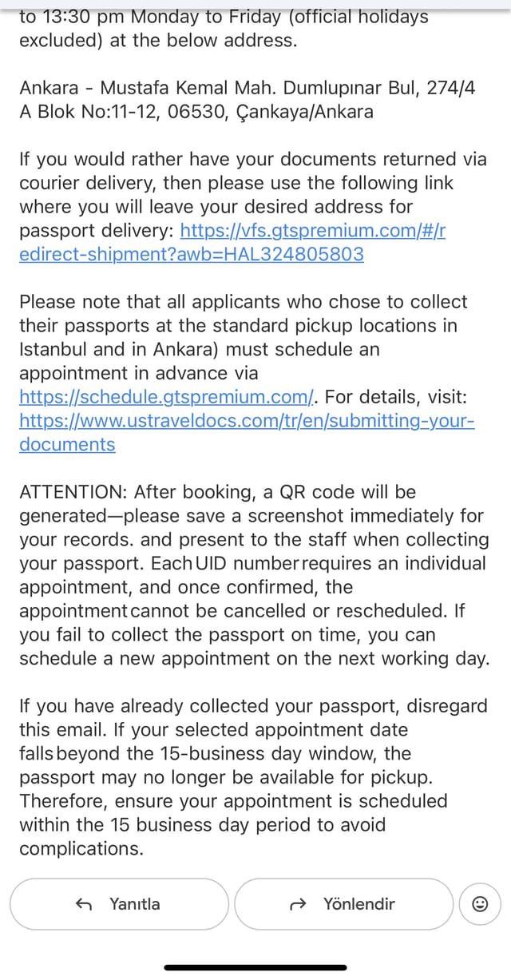The width and height of the screenshot is (511, 980).
Task: Reply using the Yanıtla button label
Action: point(135,904)
